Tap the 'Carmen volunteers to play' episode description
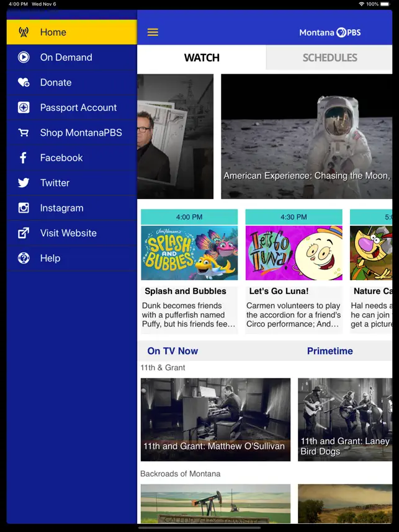Screen dimensions: 399x532 (294, 315)
